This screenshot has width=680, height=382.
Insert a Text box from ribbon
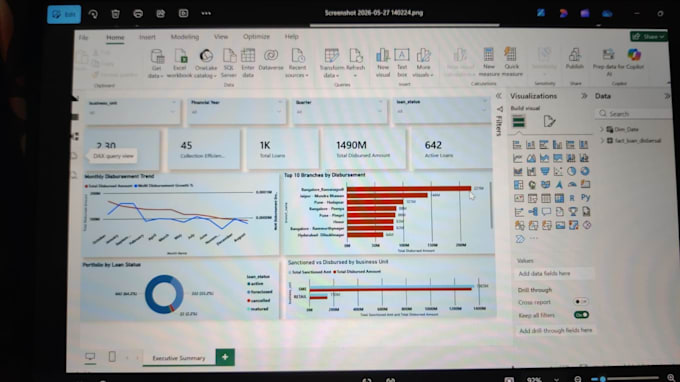point(402,63)
